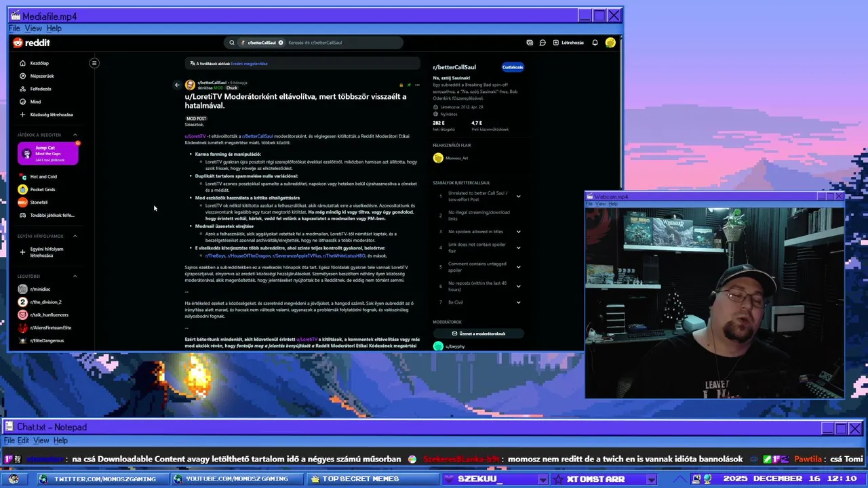Open Help menu in Chat.txt Notepad
868x488 pixels.
pyautogui.click(x=60, y=441)
